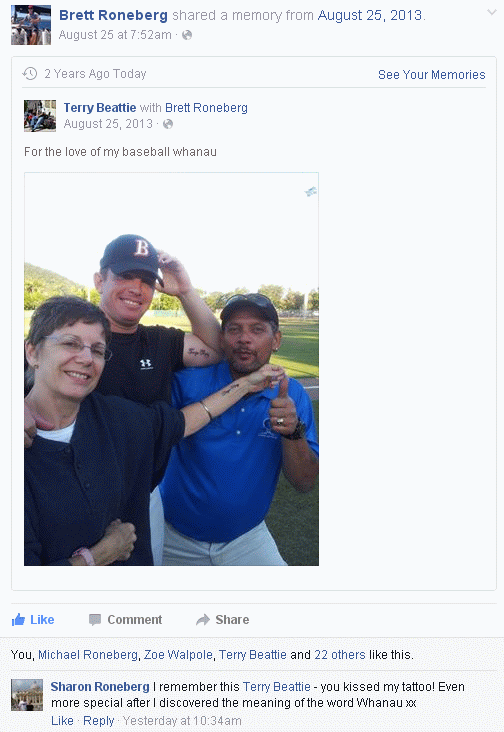Click the globe icon next to August 25, 2013

click(x=168, y=124)
